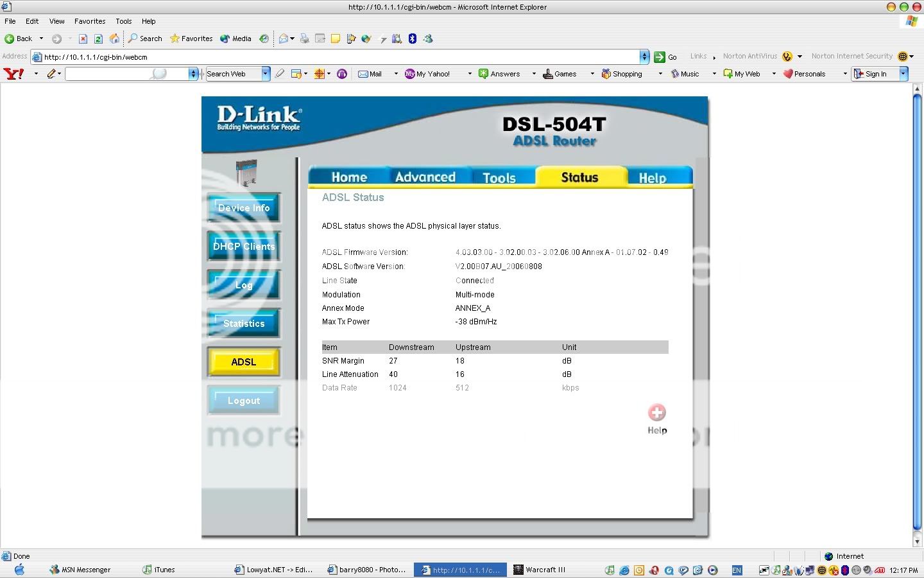The width and height of the screenshot is (924, 578).
Task: Click the down arrow on the vertical scrollbar
Action: click(918, 543)
